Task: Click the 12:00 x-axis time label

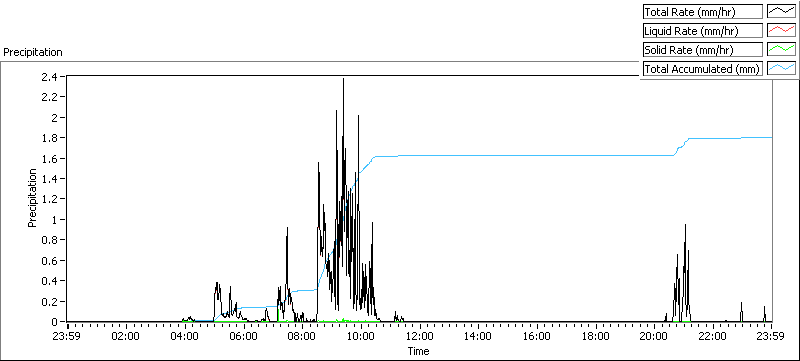Action: click(419, 336)
